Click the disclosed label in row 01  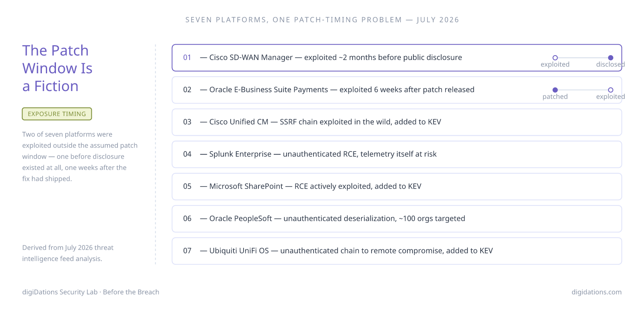[611, 64]
